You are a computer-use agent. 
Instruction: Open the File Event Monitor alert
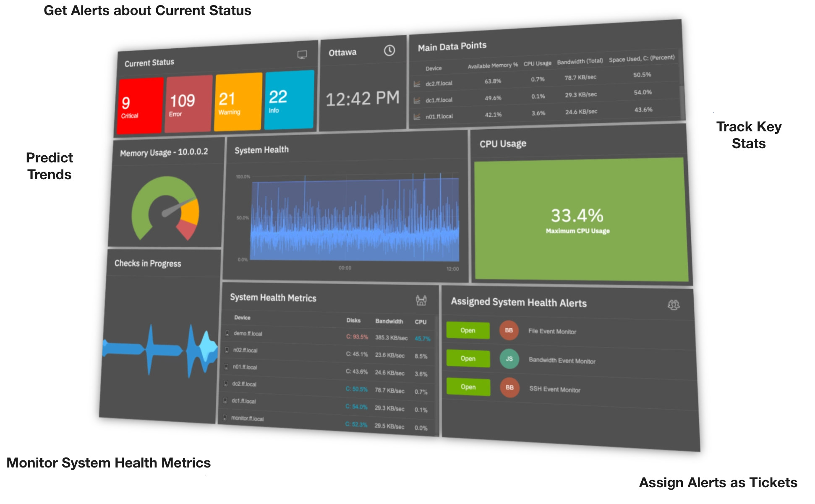point(468,330)
